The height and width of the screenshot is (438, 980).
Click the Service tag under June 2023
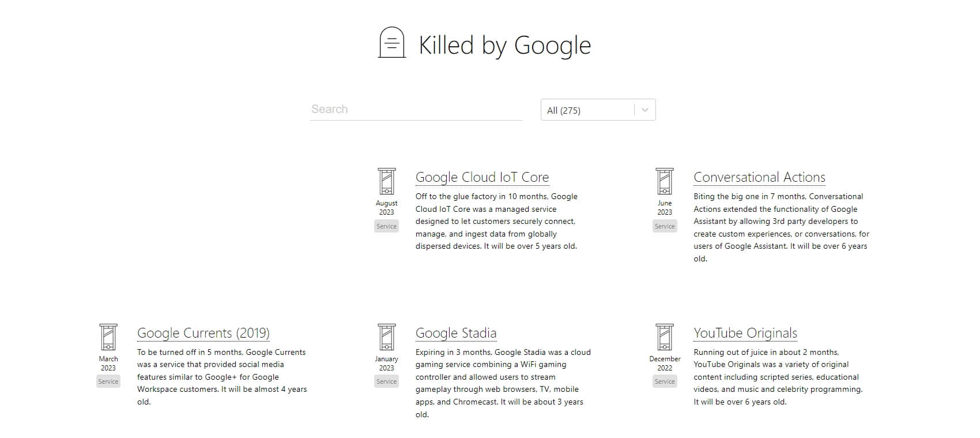pyautogui.click(x=664, y=226)
